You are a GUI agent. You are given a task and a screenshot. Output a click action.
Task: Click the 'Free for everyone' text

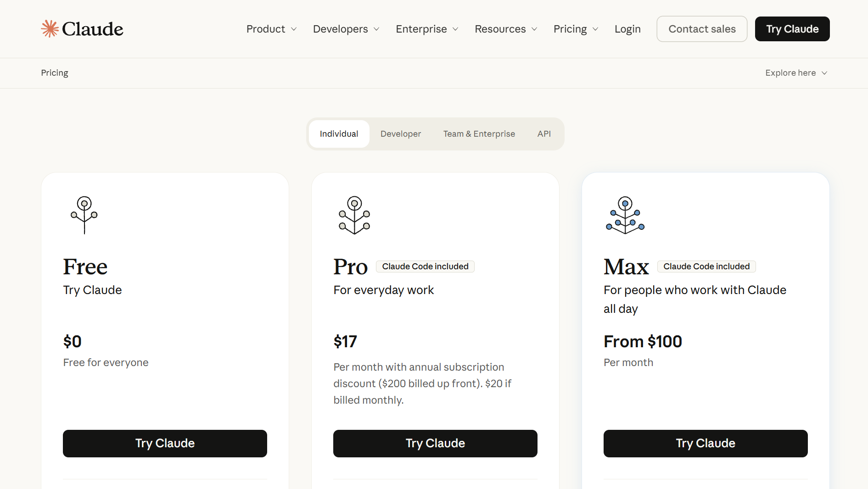tap(106, 363)
